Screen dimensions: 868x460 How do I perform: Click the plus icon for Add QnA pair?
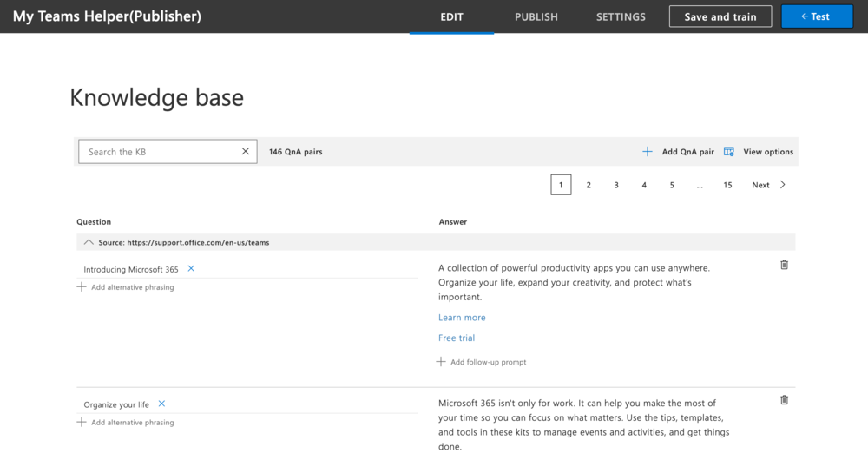click(648, 152)
